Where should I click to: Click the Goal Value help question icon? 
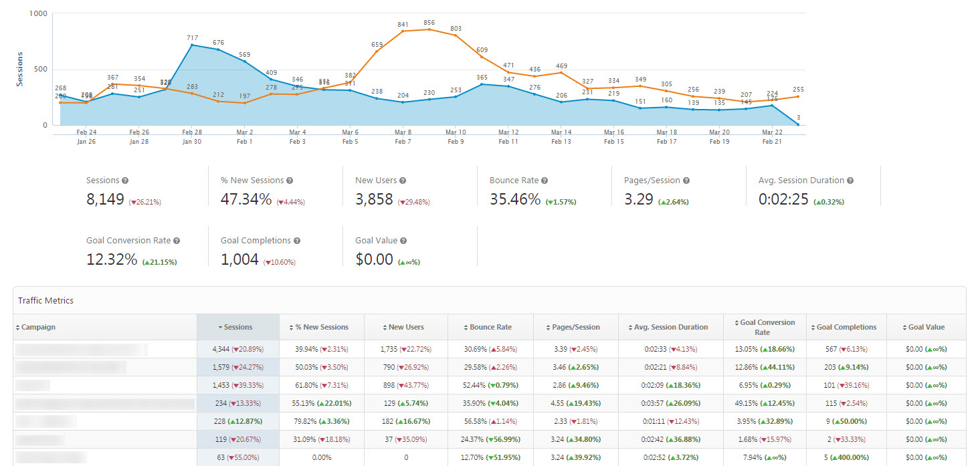tap(403, 241)
